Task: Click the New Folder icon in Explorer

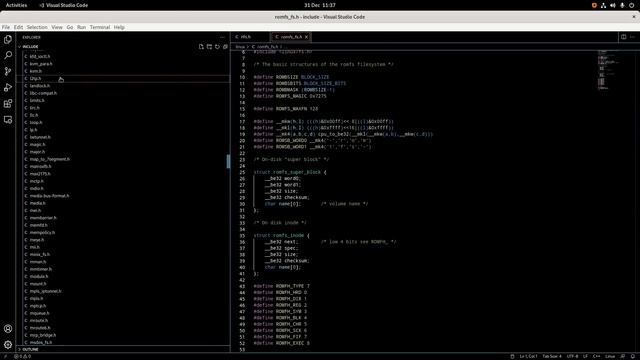Action: (209, 47)
